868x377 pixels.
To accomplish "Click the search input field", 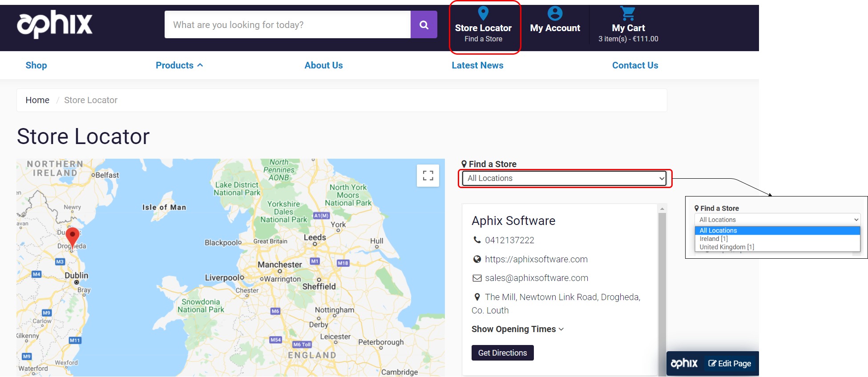I will click(x=287, y=25).
